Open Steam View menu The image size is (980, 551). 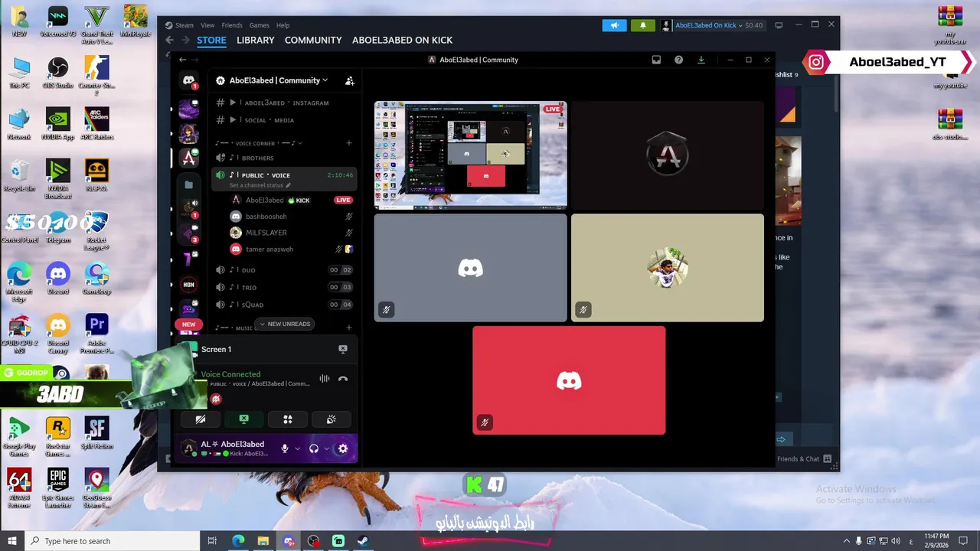207,25
